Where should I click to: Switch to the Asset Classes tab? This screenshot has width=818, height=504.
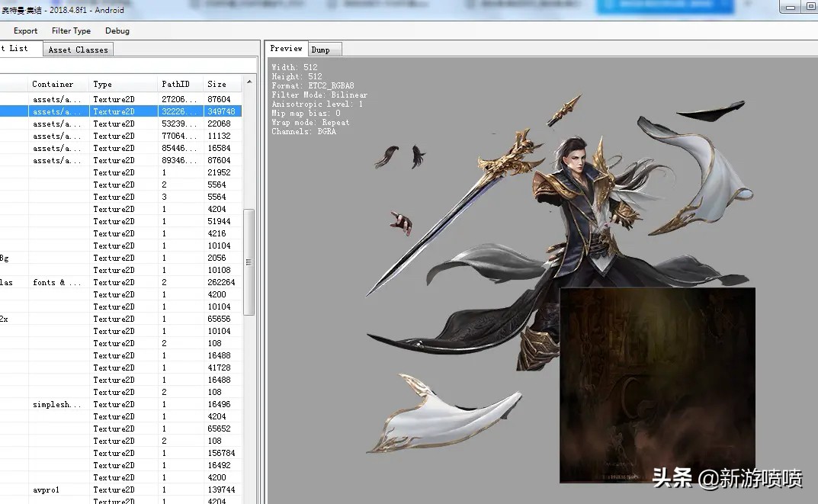pyautogui.click(x=79, y=50)
